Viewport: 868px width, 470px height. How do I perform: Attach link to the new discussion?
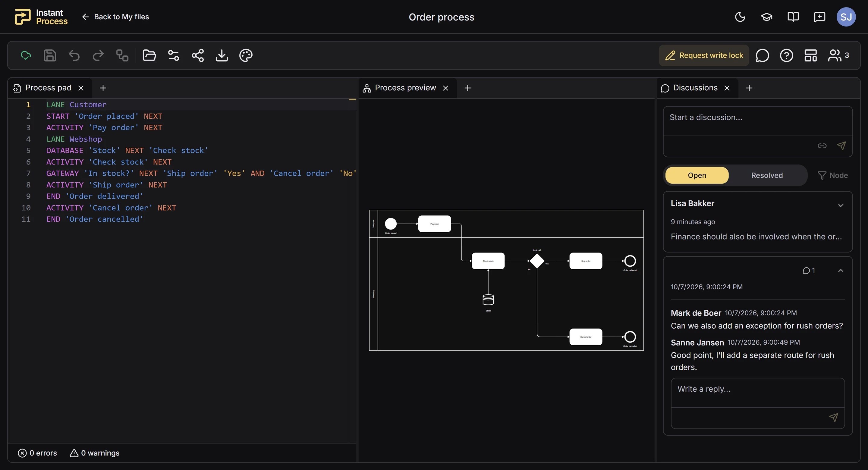822,146
